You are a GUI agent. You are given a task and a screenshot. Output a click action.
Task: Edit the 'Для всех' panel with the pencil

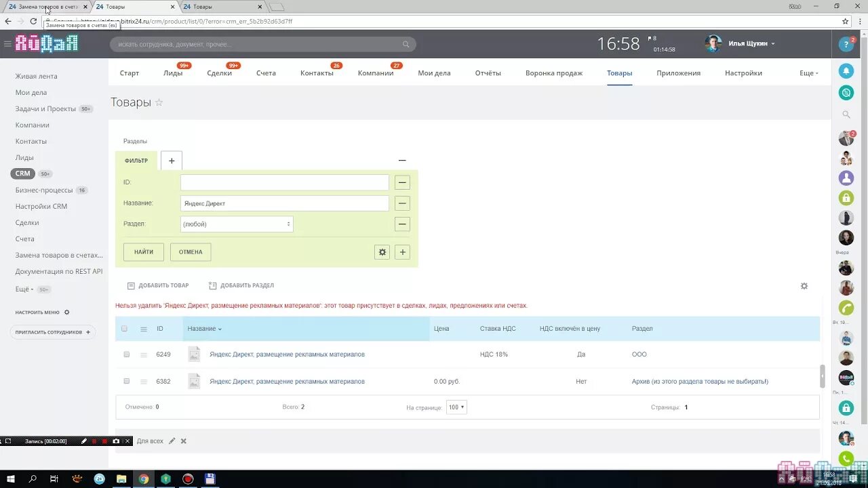[172, 441]
